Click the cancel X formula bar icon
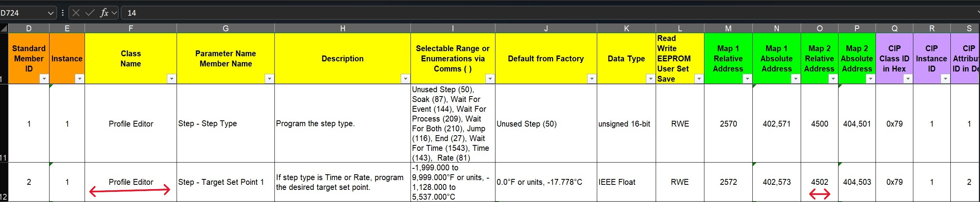 [76, 13]
